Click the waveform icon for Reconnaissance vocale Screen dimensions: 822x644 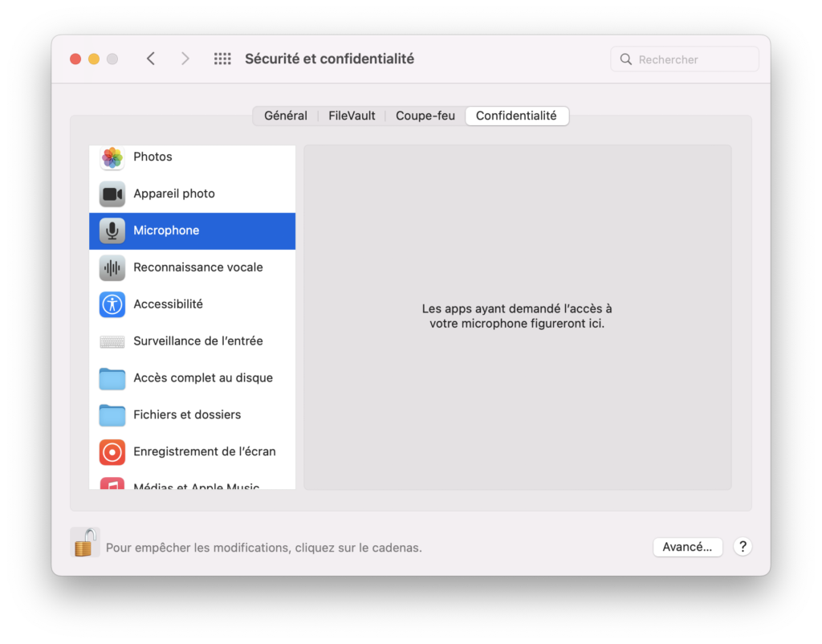coord(112,268)
